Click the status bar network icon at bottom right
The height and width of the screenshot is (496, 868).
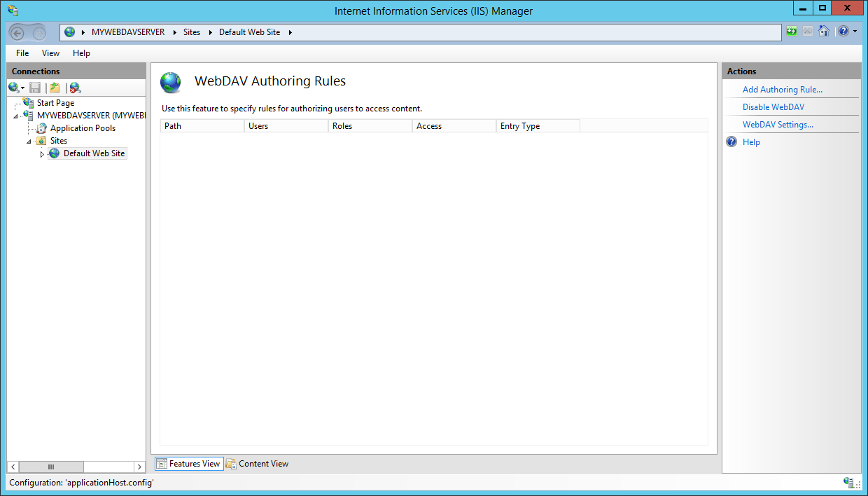848,483
